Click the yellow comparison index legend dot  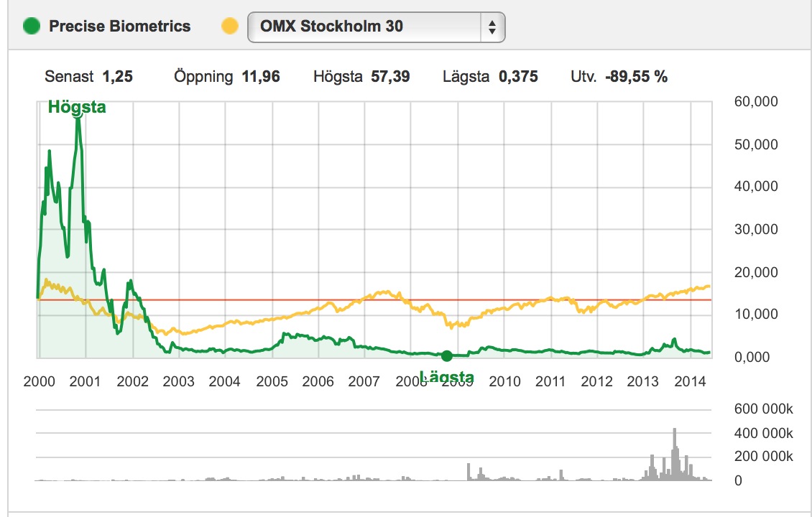coord(229,27)
